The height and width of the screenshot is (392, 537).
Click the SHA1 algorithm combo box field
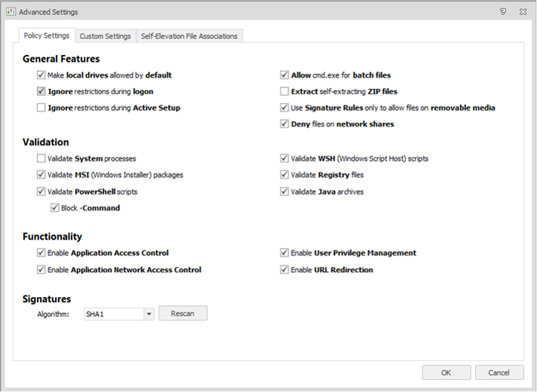tap(112, 314)
